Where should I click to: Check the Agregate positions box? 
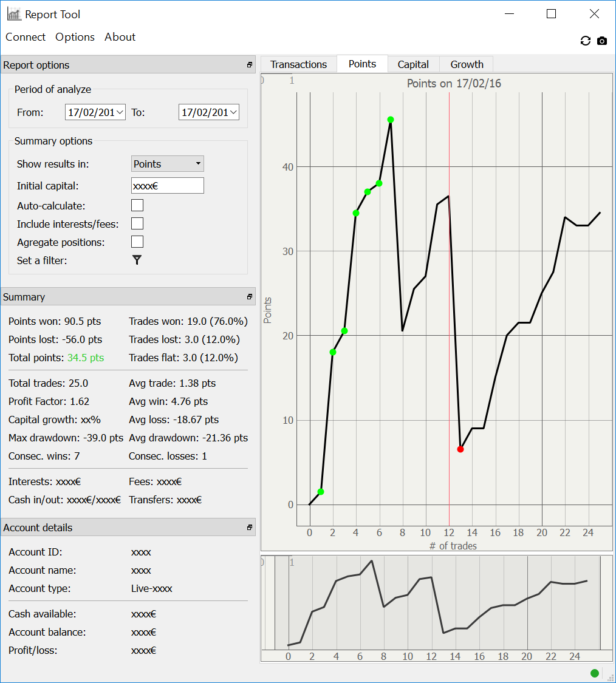(x=137, y=242)
